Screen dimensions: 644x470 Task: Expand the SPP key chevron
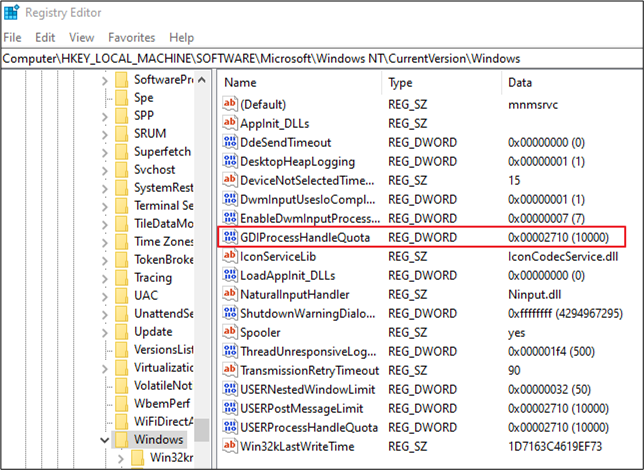(105, 117)
